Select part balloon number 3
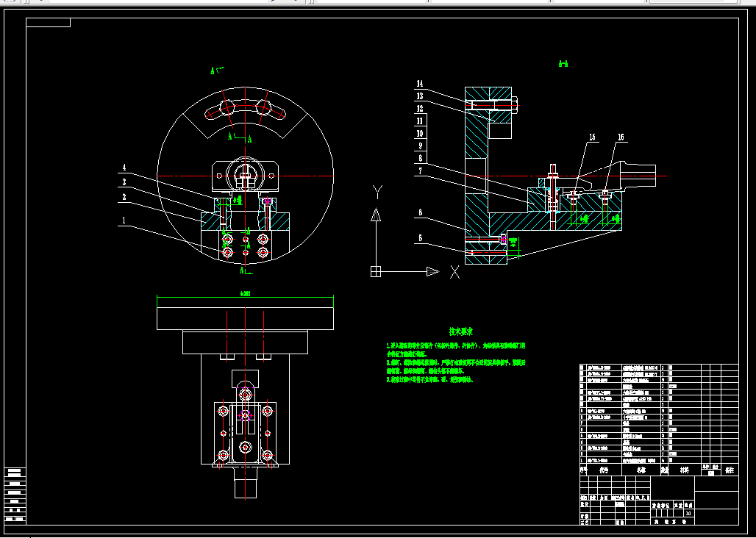Screen dimensions: 756x538 click(x=124, y=182)
